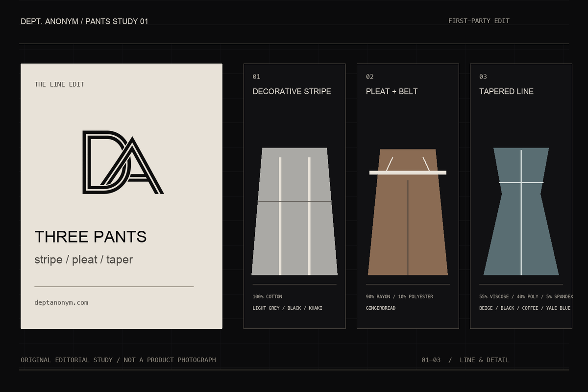This screenshot has width=588, height=392.
Task: Click "DEPT. ANONYM / PANTS STUDY 01" header
Action: coord(84,22)
